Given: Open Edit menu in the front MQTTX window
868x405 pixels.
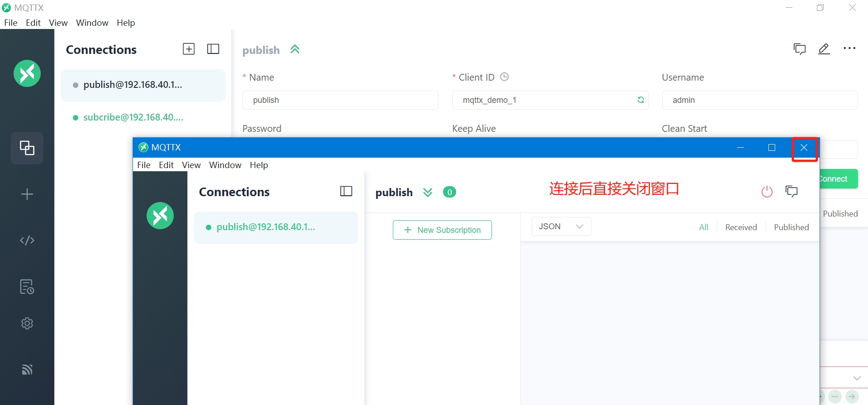Looking at the screenshot, I should (x=166, y=165).
